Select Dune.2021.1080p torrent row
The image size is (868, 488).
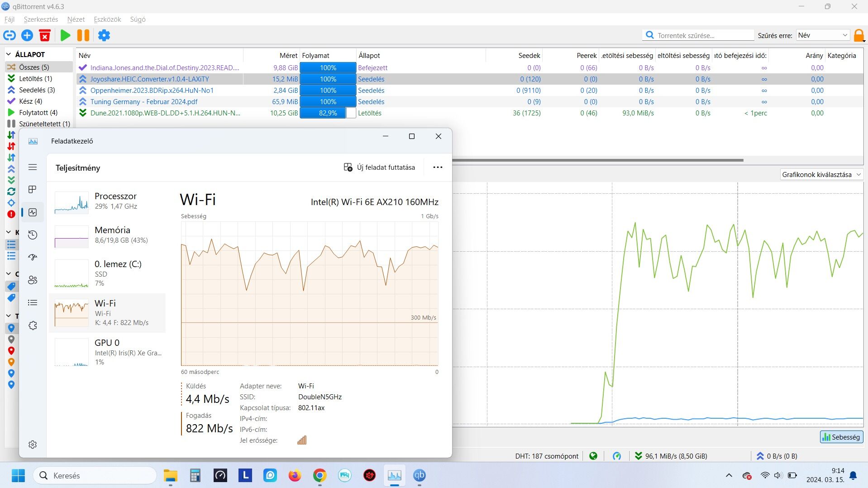470,113
